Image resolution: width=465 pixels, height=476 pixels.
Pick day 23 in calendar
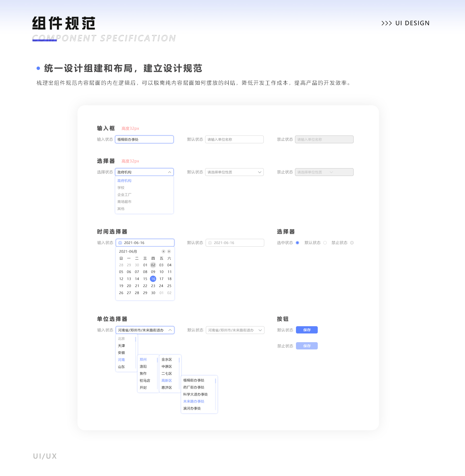[153, 286]
